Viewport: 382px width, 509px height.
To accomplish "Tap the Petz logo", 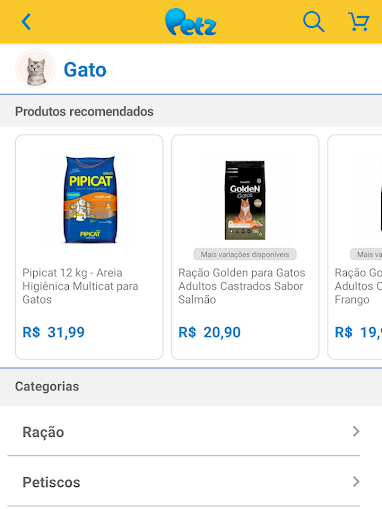I will [x=191, y=22].
